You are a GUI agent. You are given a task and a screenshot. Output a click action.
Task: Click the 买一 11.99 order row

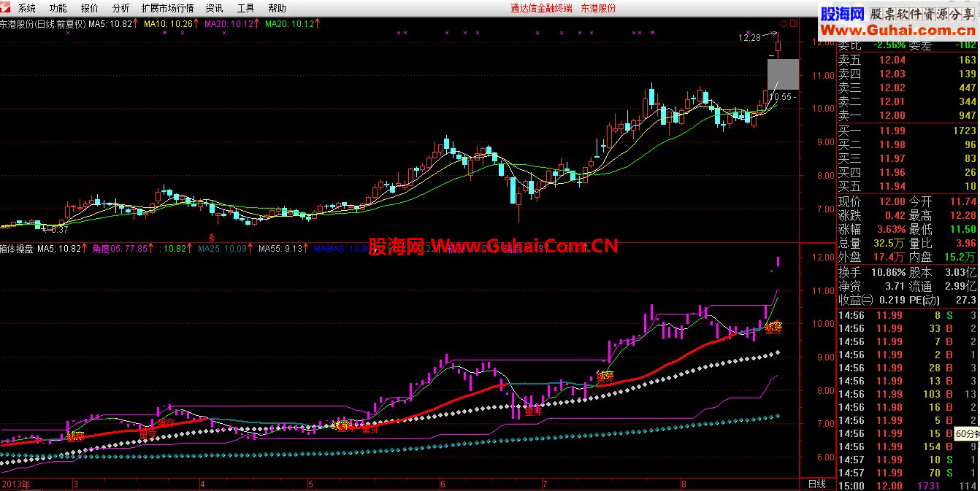pos(908,131)
